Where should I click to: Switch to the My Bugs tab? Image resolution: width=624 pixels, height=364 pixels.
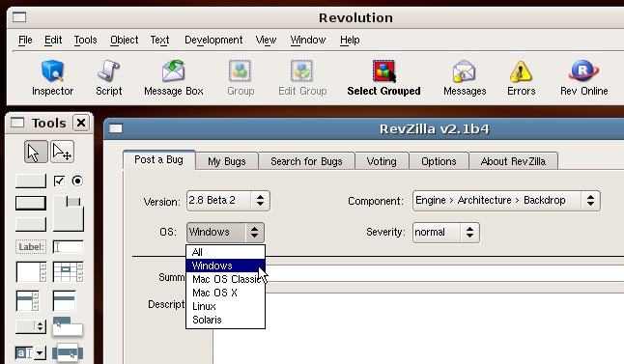227,161
